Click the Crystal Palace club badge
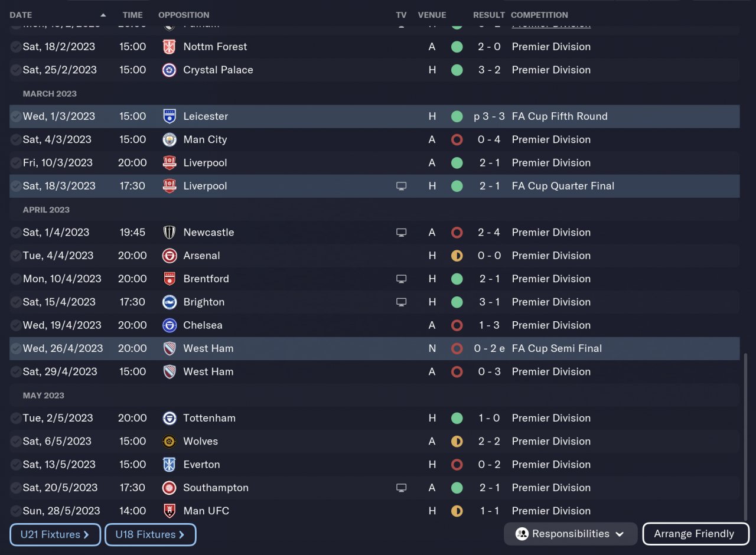 click(x=170, y=70)
